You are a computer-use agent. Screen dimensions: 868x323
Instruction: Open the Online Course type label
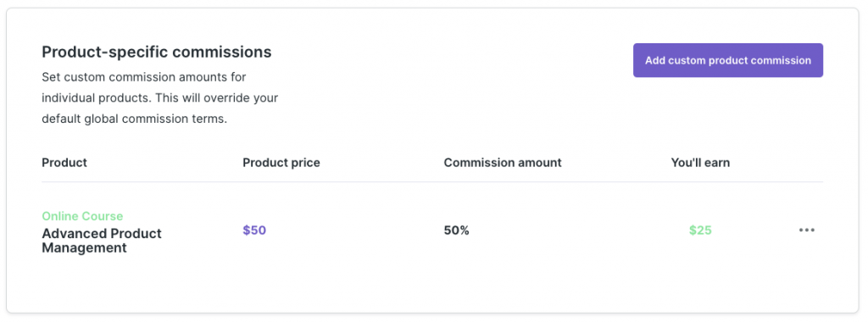pos(82,216)
